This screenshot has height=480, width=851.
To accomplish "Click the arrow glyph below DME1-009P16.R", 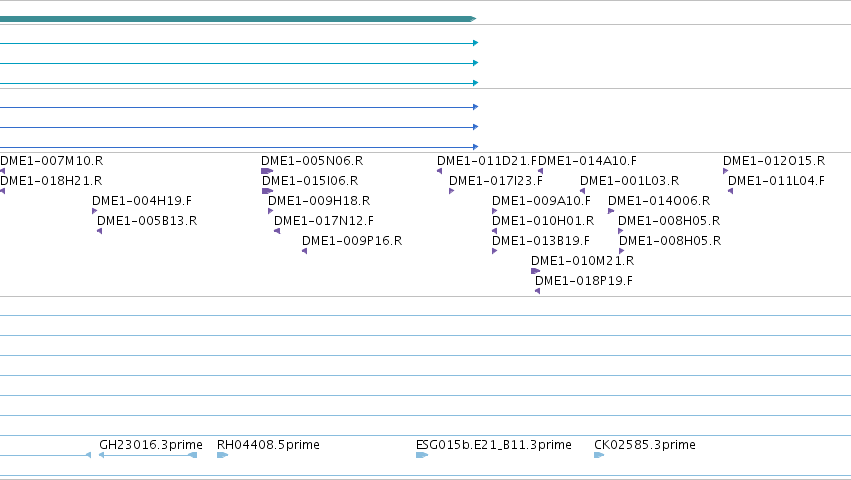I will coord(304,251).
